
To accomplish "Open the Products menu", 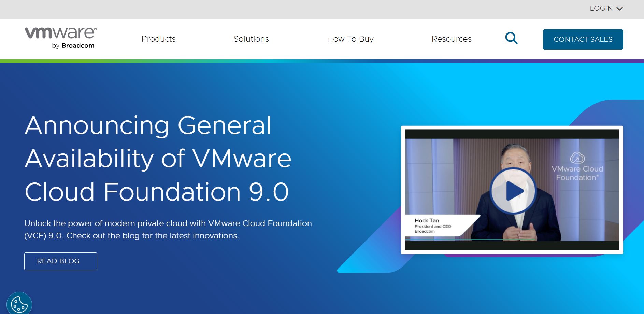I will tap(158, 39).
